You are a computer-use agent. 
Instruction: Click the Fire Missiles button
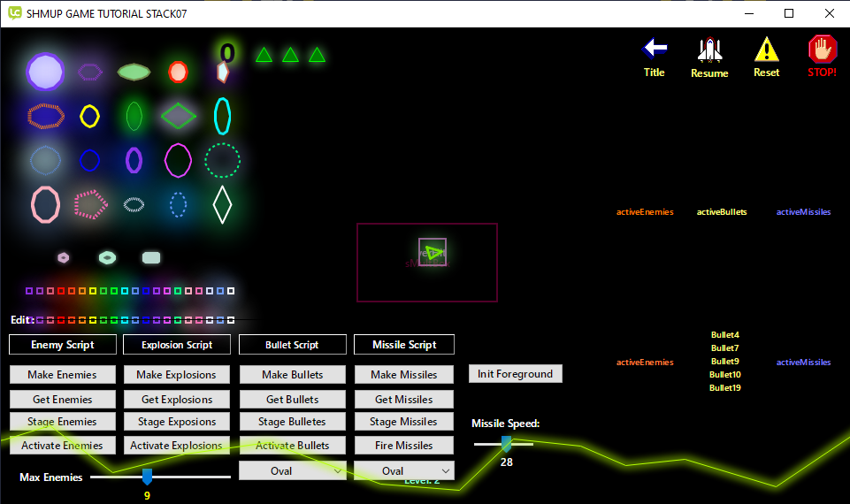[x=403, y=446]
